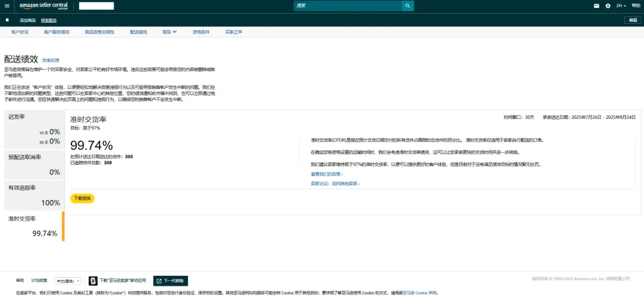Click the bookmark flag icon

[x=7, y=20]
